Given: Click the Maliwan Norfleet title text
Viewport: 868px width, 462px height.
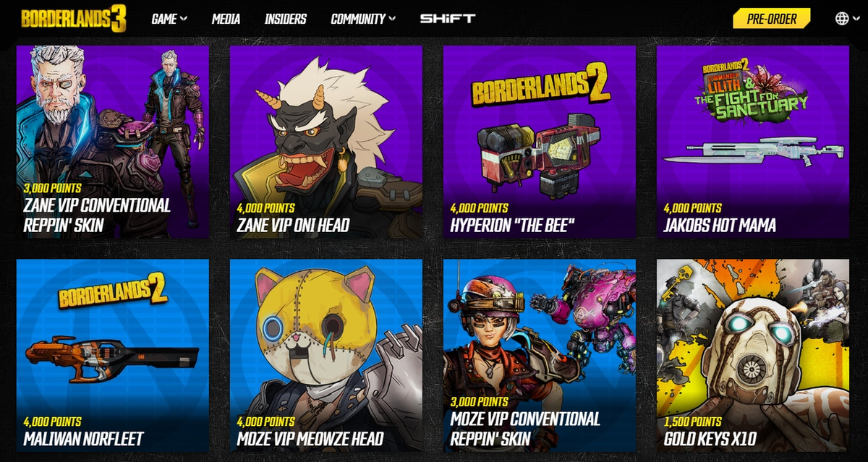Looking at the screenshot, I should click(x=83, y=439).
